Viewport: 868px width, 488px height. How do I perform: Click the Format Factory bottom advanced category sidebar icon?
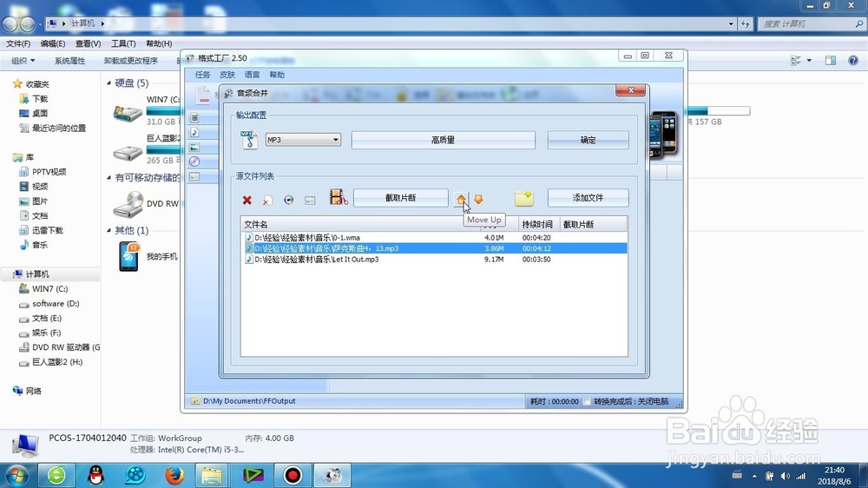[194, 176]
